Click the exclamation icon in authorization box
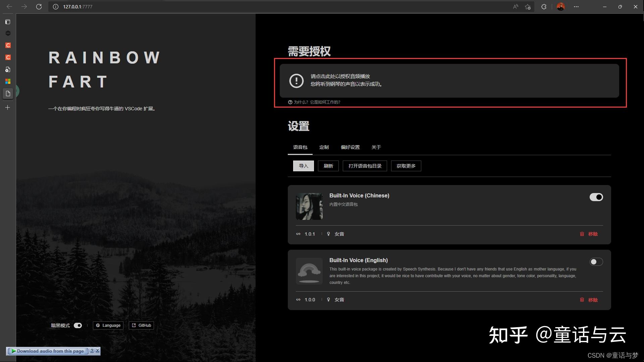 (296, 81)
